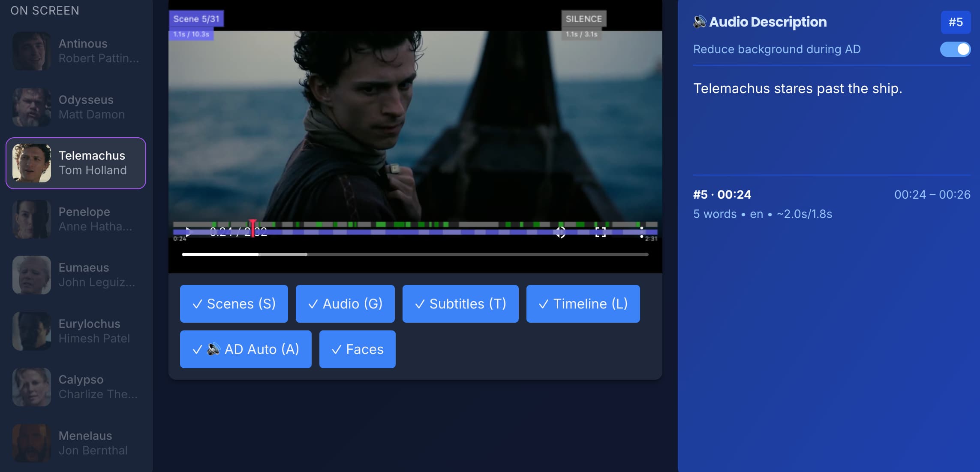Click the purple scene timeline track

(x=415, y=232)
